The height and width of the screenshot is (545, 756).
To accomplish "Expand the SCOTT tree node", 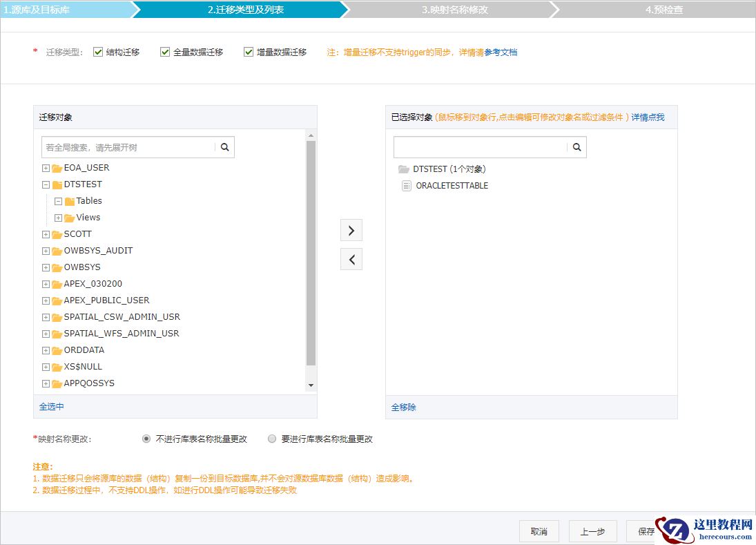I will (x=46, y=234).
